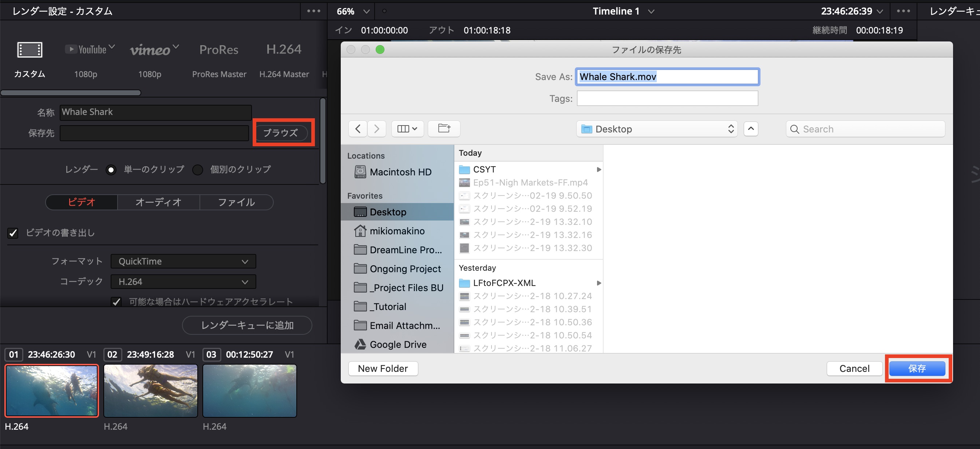Viewport: 980px width, 449px height.
Task: Click the new folder icon in toolbar
Action: (444, 128)
